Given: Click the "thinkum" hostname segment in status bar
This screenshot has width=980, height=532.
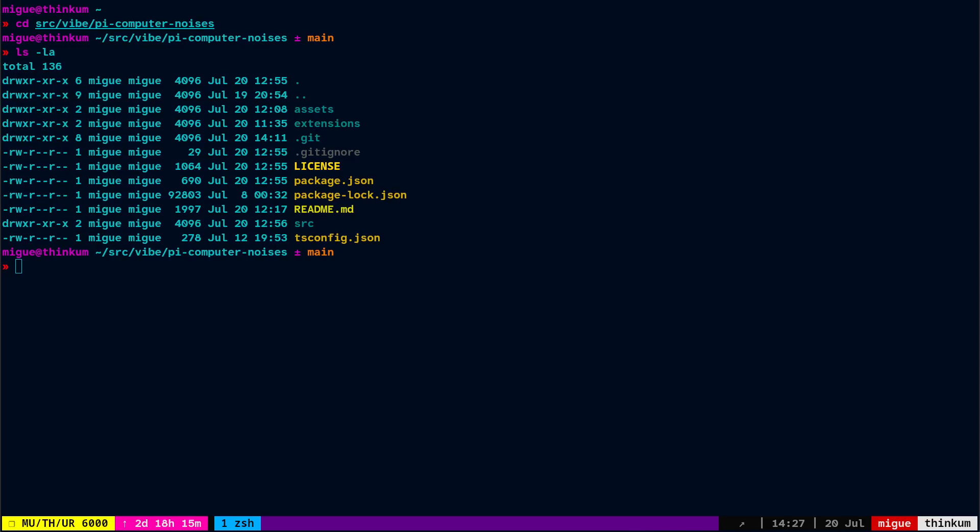Looking at the screenshot, I should pos(947,523).
